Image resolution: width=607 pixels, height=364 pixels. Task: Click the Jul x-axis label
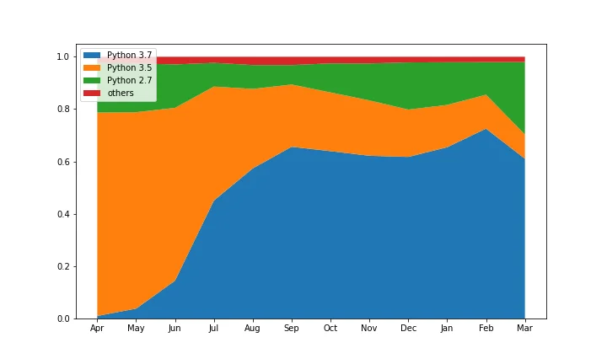213,328
